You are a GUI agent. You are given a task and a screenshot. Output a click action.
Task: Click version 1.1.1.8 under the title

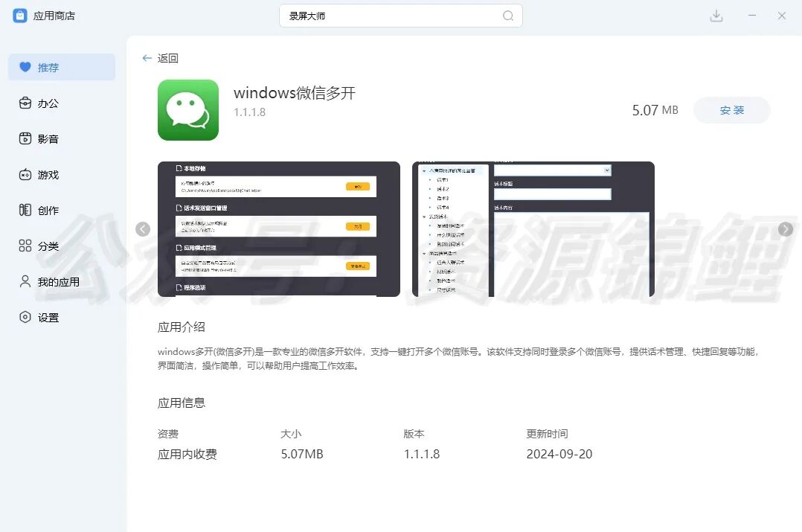(250, 112)
